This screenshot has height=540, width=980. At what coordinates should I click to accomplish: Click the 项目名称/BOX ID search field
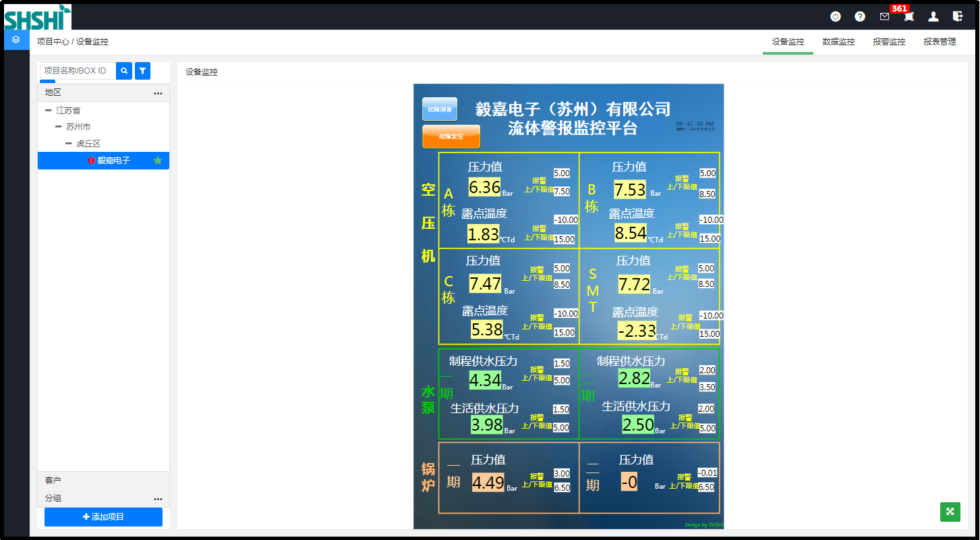[x=78, y=70]
